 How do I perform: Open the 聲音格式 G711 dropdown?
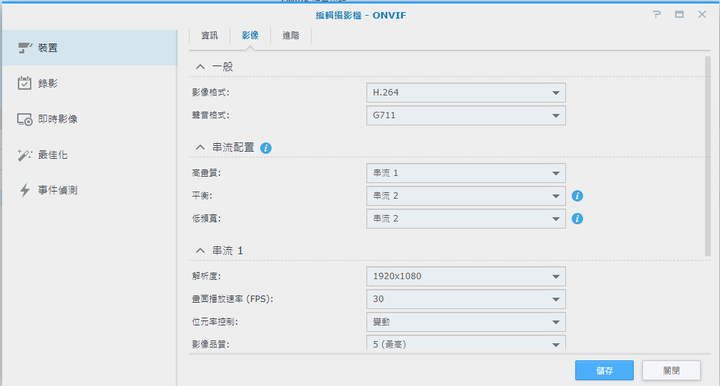[x=466, y=115]
